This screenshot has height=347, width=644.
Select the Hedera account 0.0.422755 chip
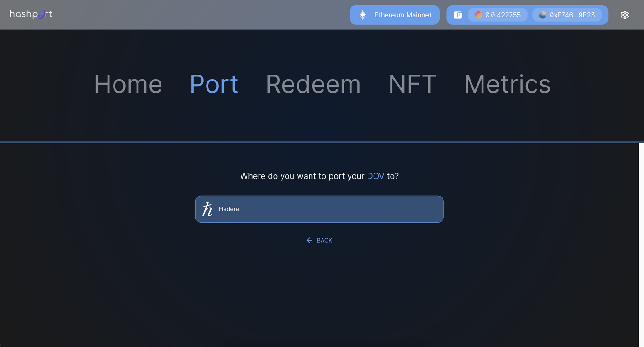coord(498,15)
